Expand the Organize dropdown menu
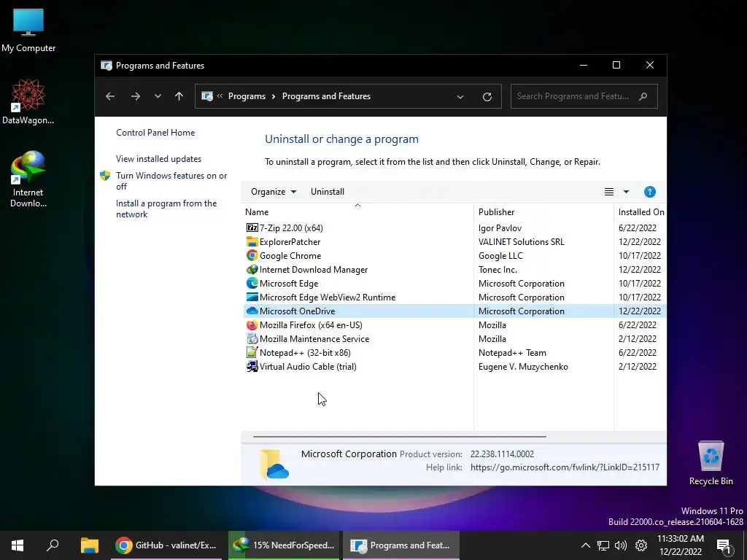The image size is (747, 560). click(x=274, y=192)
